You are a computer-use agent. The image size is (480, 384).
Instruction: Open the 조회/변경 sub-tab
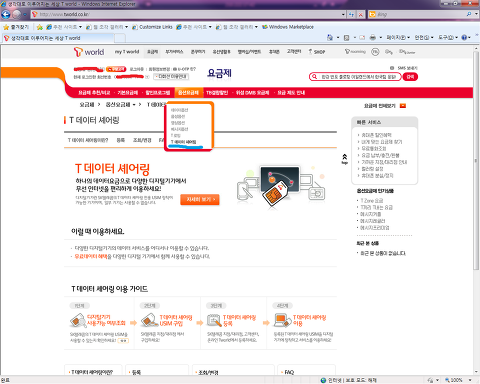[x=142, y=140]
